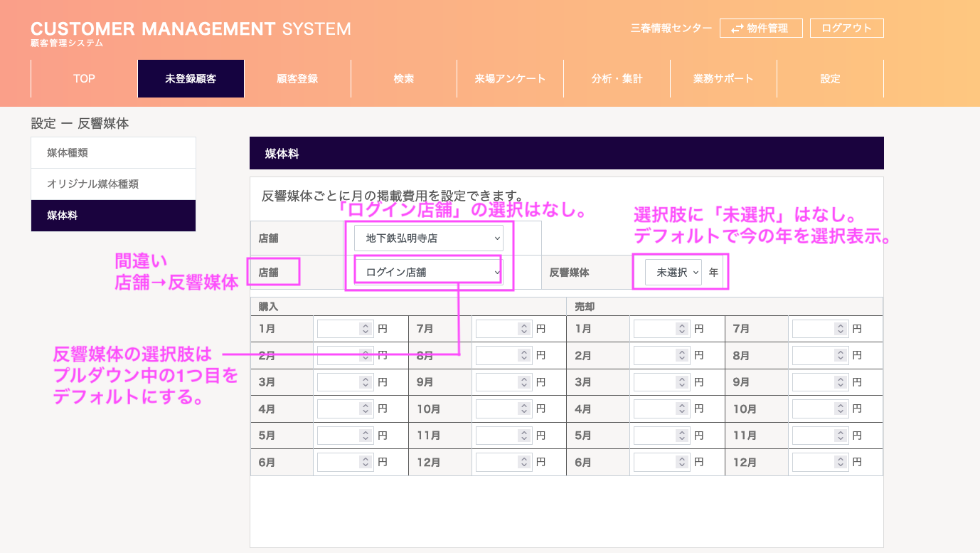Select 媒体種類 in the sidebar
The image size is (980, 553).
click(x=113, y=153)
